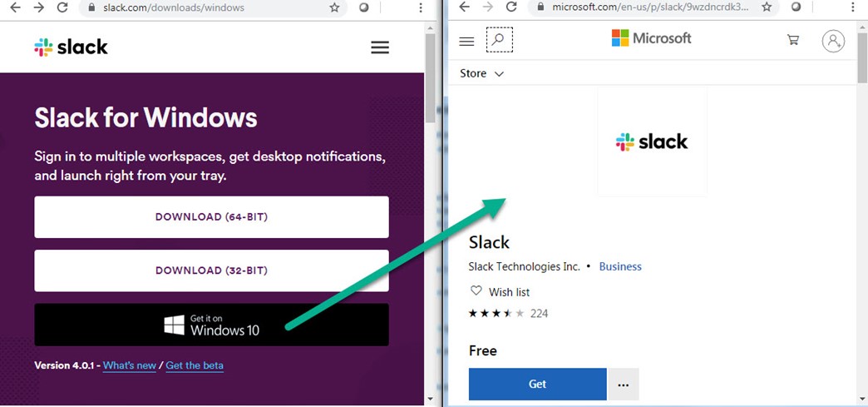The width and height of the screenshot is (868, 407).
Task: Add Slack to Wish list
Action: coord(500,292)
